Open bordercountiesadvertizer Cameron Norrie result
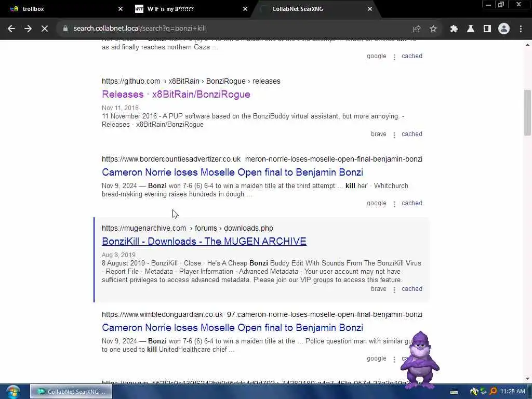The image size is (532, 399). (232, 172)
